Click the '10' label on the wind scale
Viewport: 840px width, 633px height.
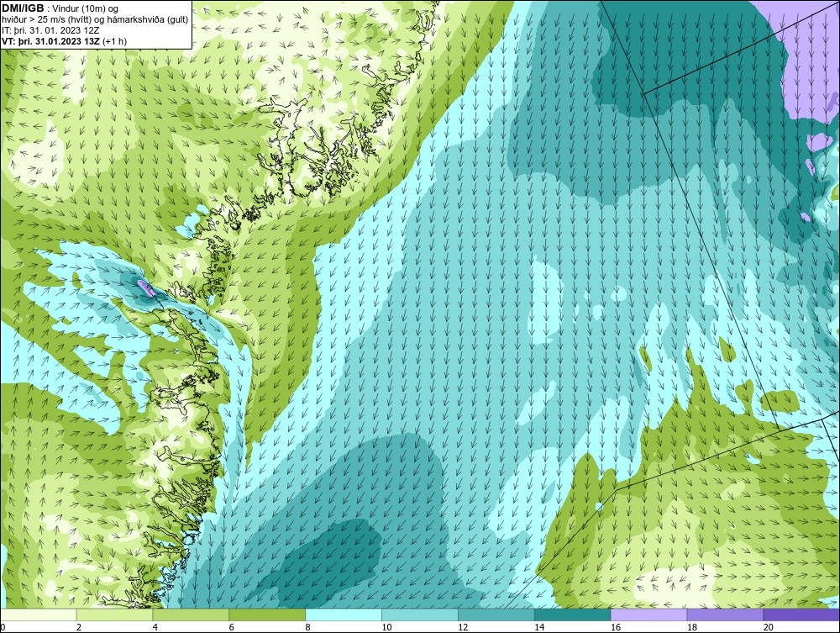(386, 627)
